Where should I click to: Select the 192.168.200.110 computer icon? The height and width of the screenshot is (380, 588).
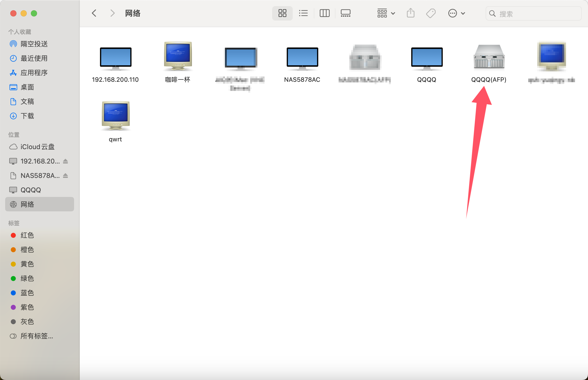[x=116, y=59]
